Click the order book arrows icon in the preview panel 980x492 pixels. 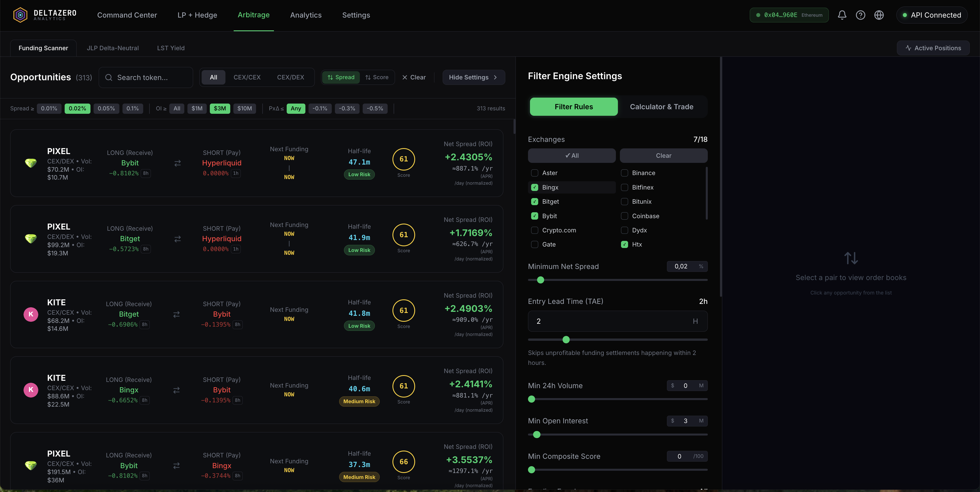851,258
